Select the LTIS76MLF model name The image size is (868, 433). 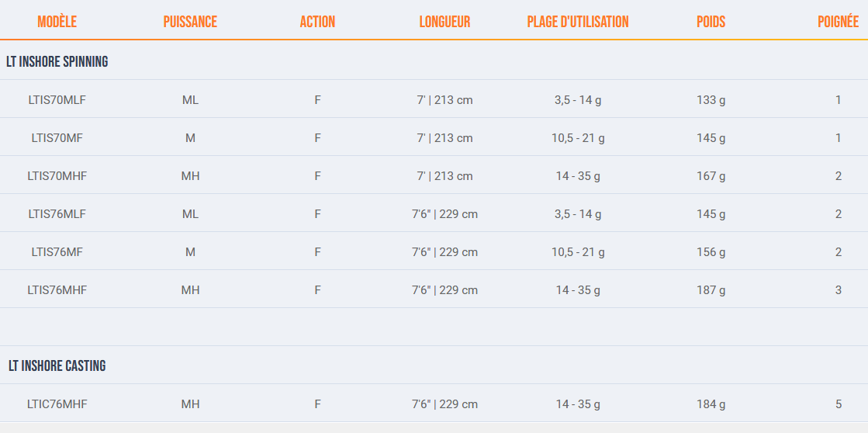click(57, 214)
